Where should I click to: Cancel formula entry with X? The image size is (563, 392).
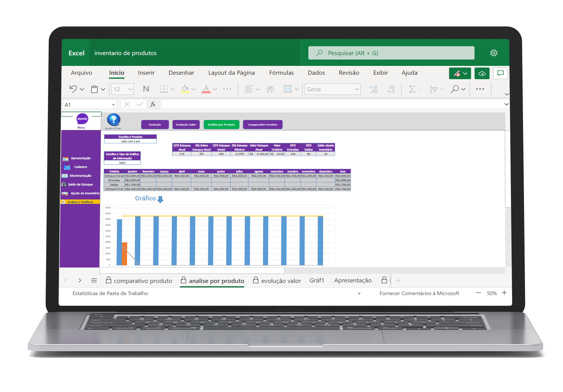coord(127,104)
